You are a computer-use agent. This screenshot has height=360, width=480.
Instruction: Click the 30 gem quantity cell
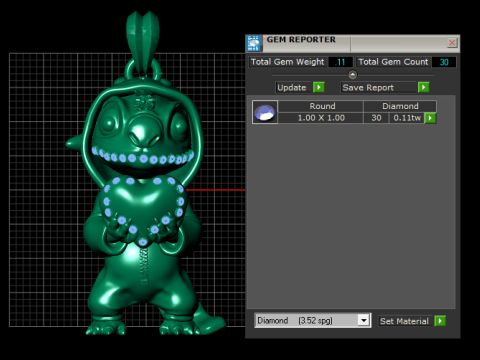[376, 118]
